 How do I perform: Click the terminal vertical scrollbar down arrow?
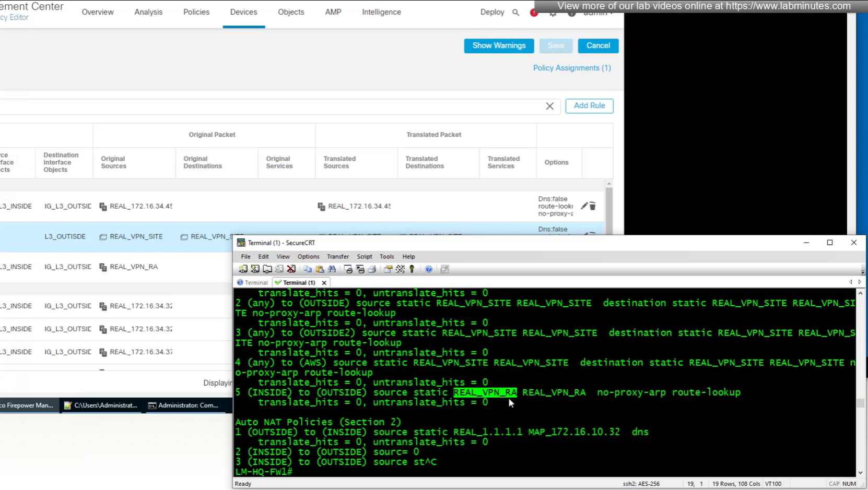pyautogui.click(x=860, y=473)
